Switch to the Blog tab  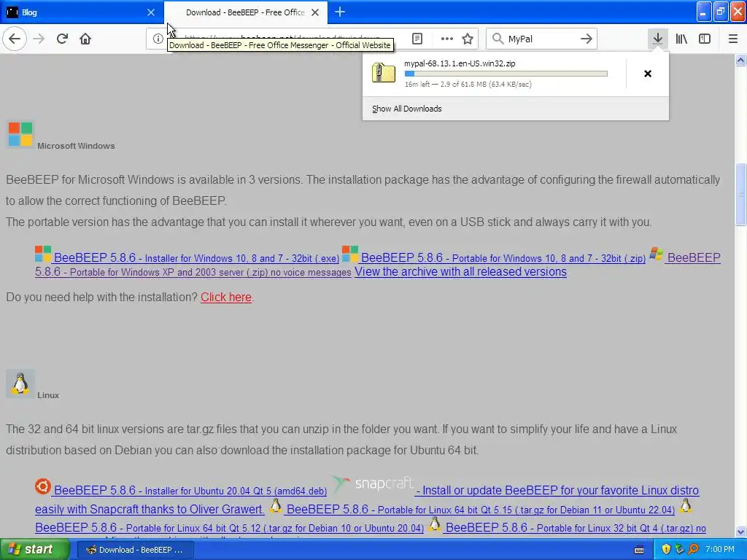coord(81,12)
